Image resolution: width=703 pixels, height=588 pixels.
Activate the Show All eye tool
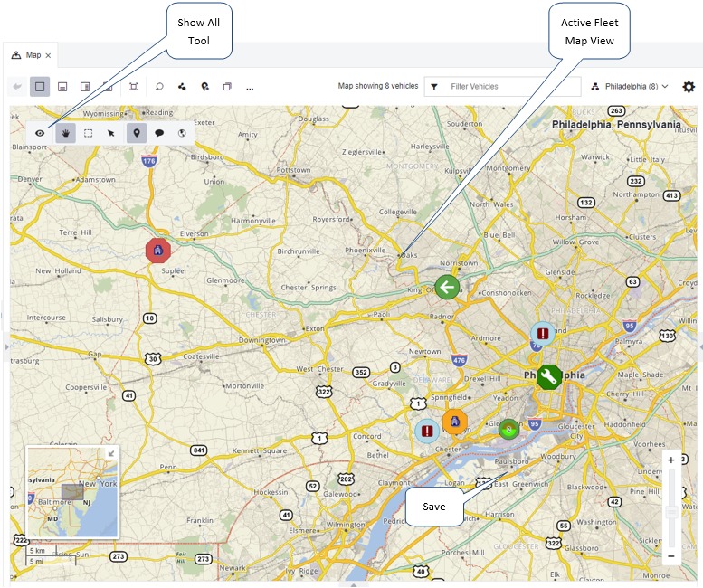pyautogui.click(x=40, y=133)
